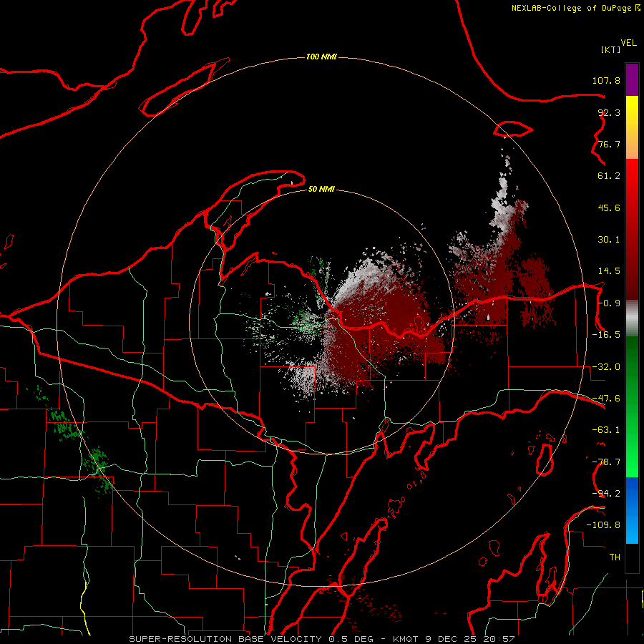This screenshot has height=644, width=644.
Task: Click the [KT] units label
Action: 611,49
